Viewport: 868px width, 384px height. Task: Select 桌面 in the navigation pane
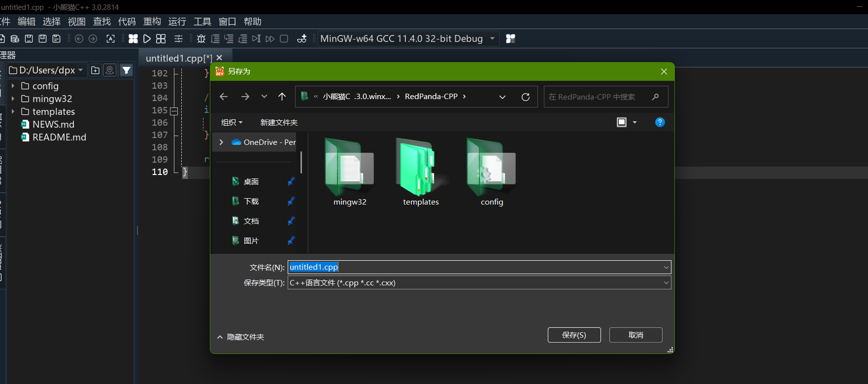point(251,181)
